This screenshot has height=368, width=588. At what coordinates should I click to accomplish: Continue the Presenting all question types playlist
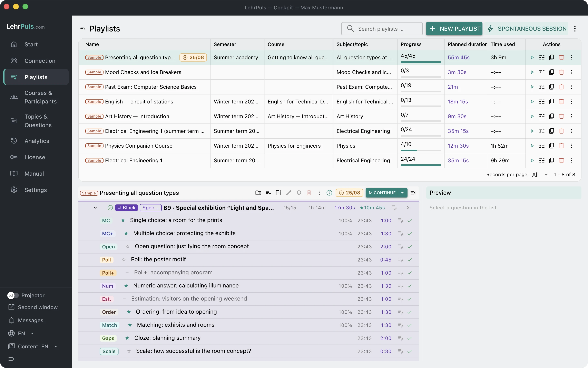(x=381, y=193)
